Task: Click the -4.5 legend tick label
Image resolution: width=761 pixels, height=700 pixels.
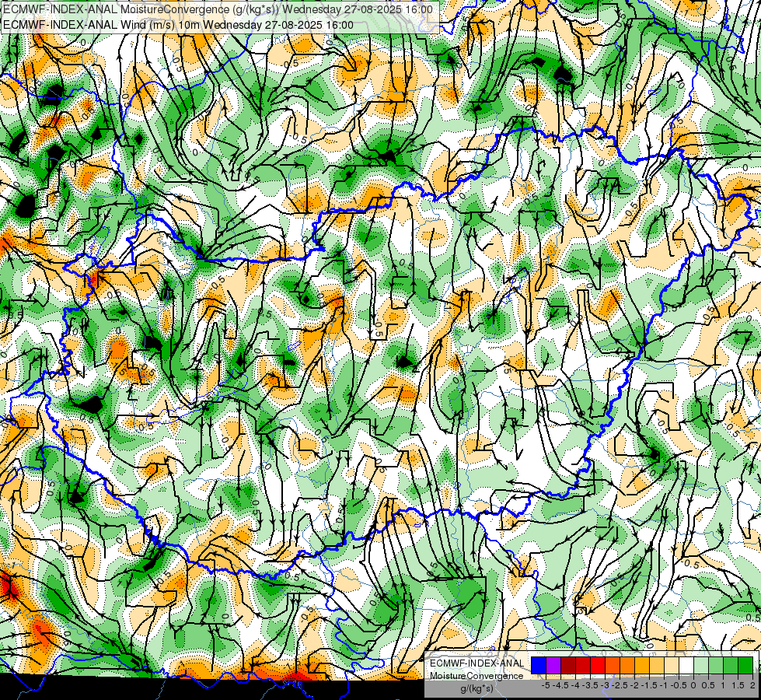Action: click(560, 685)
